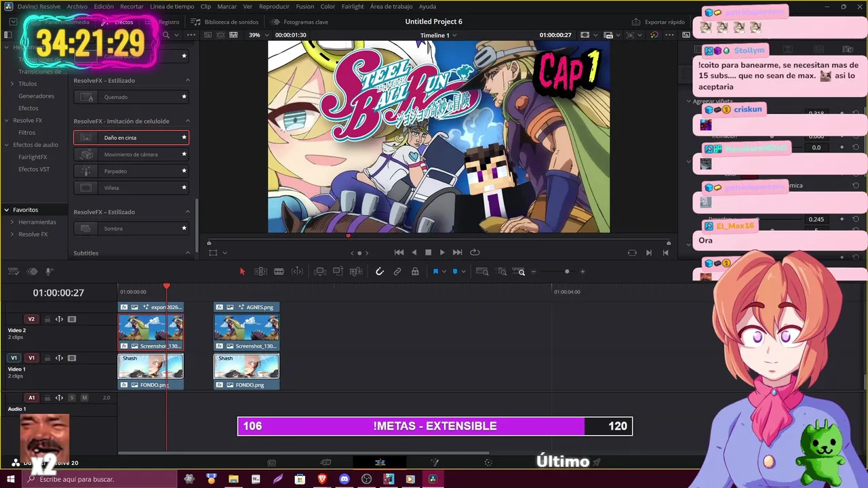Solo the Audio 1 track

point(72,398)
